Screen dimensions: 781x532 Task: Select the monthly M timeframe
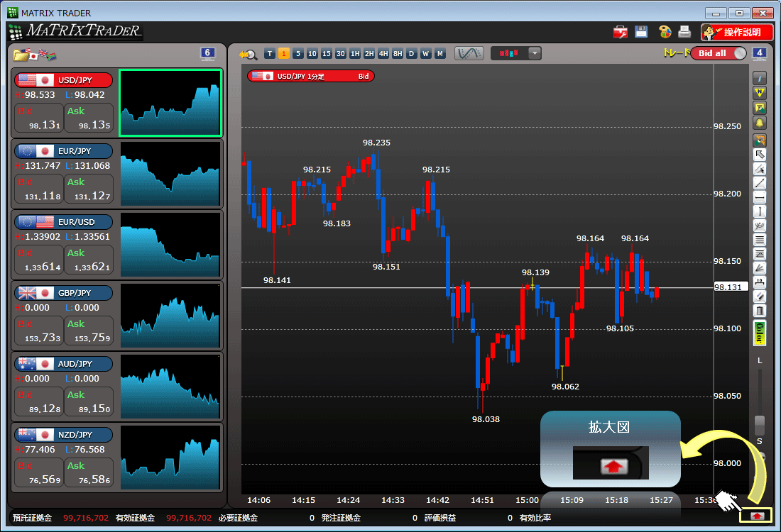[x=439, y=54]
